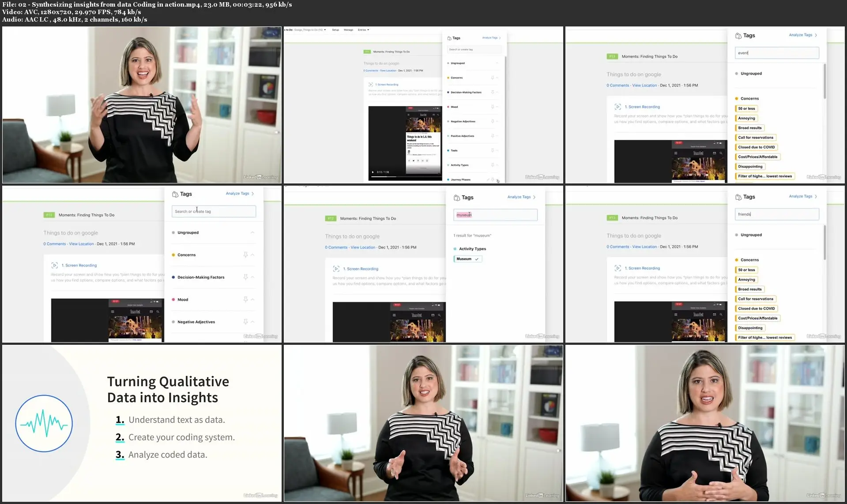Pin the Mood group in the fourth thumbnail

pos(245,300)
